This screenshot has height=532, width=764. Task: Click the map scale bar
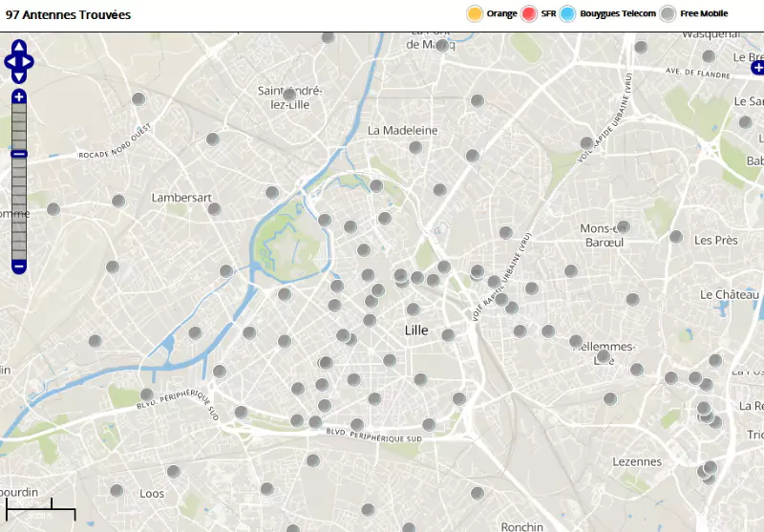click(x=40, y=513)
